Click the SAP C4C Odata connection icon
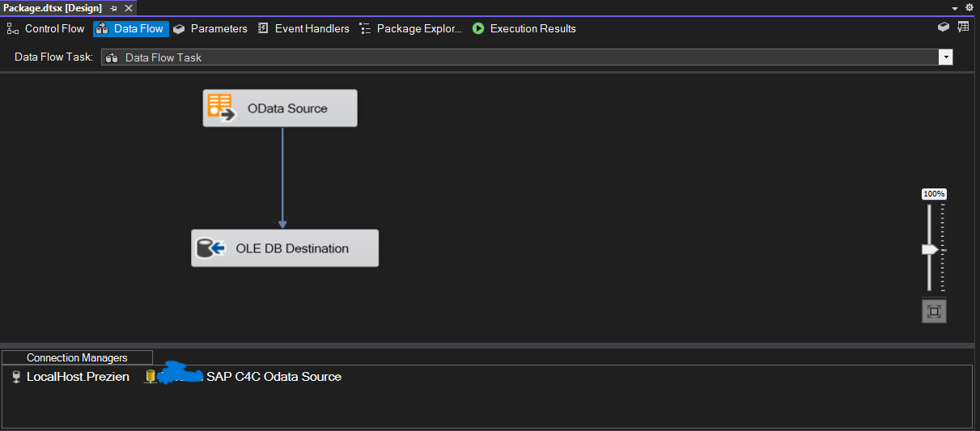 pos(151,377)
